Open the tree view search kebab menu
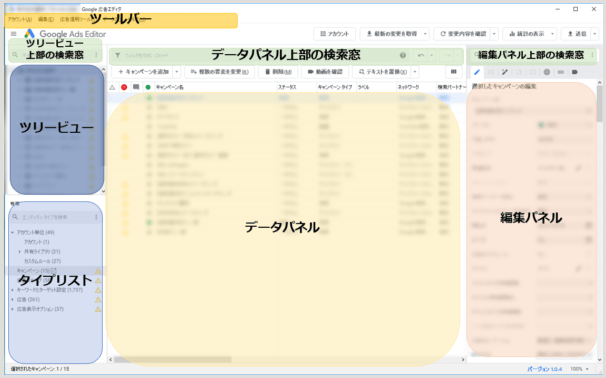 (96, 55)
